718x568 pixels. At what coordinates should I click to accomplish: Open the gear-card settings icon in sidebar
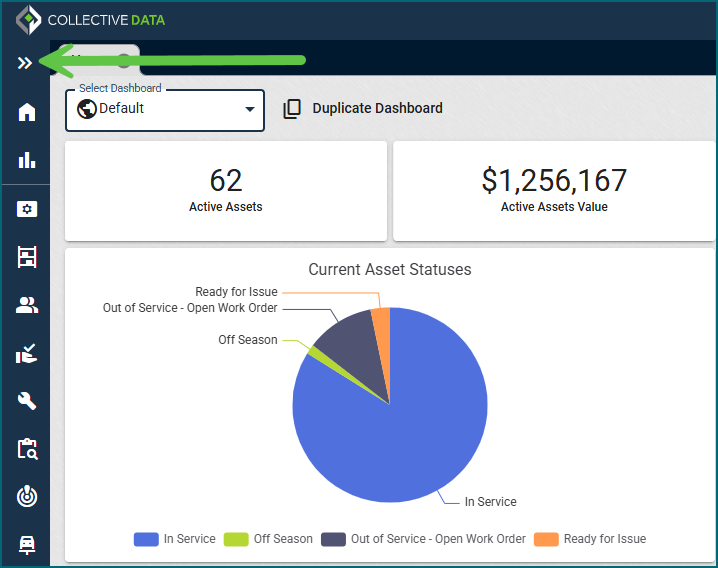click(26, 209)
